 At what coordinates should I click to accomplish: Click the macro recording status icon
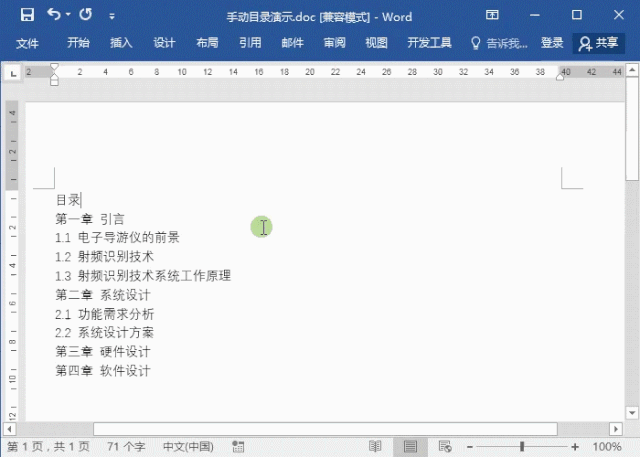(x=238, y=446)
